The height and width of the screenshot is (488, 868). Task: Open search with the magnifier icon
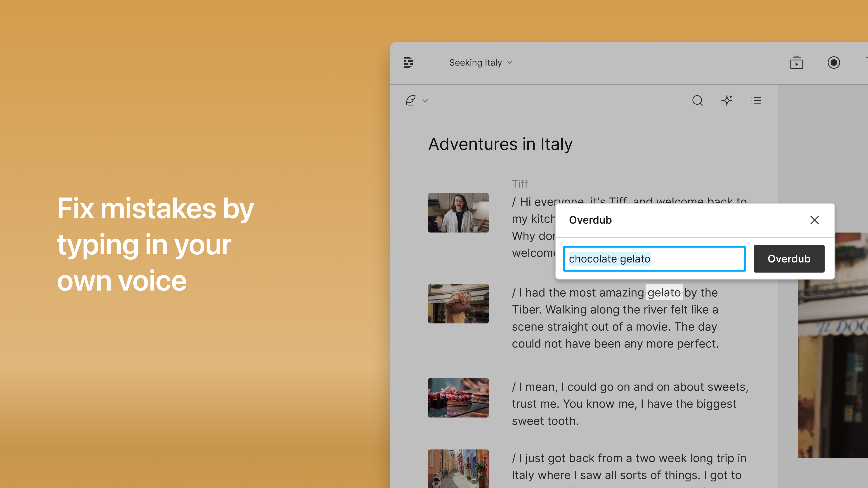(698, 100)
